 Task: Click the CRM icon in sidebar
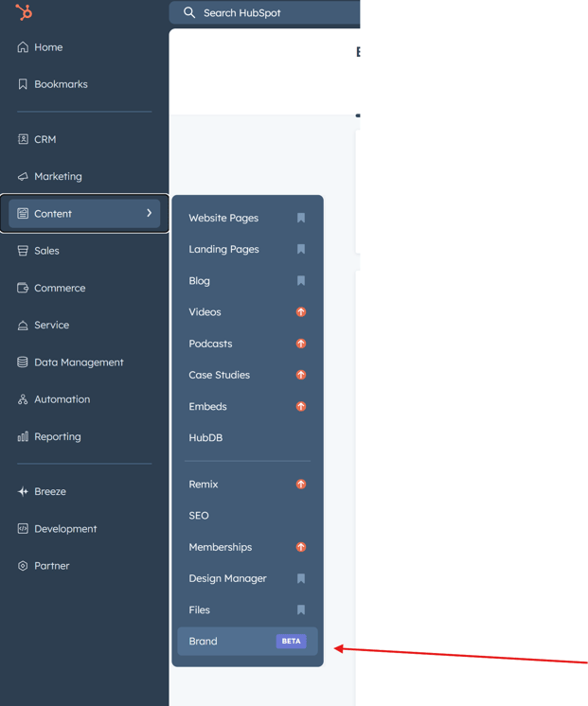click(23, 139)
